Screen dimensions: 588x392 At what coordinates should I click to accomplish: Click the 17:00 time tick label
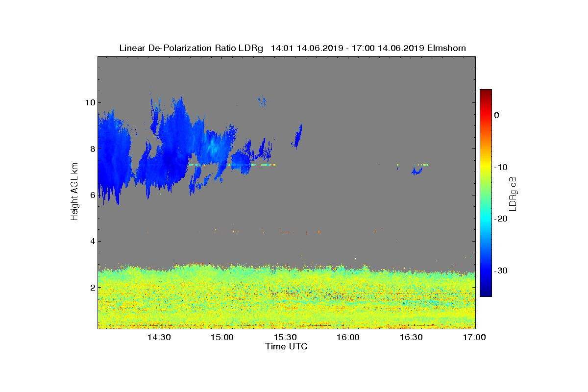point(474,337)
